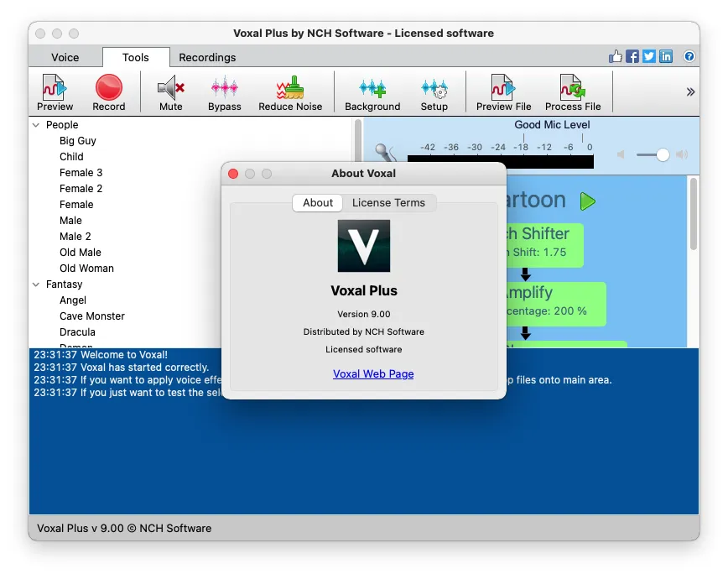Select the Cave Monster voice
Viewport: 728px width, 574px height.
pyautogui.click(x=92, y=316)
